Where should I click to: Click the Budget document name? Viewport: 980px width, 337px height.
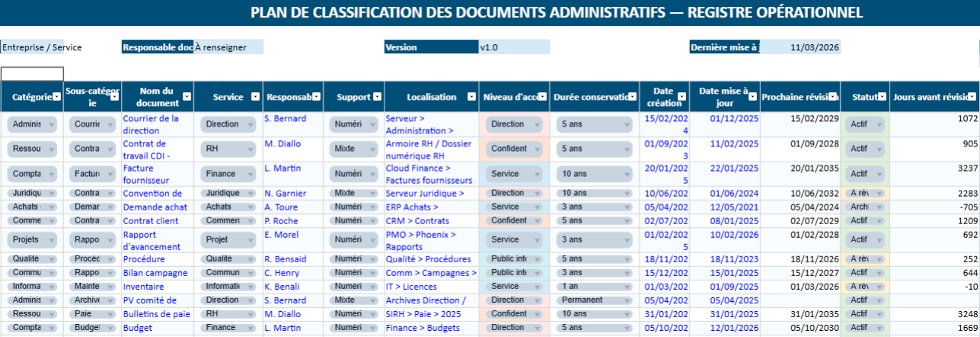pos(139,328)
